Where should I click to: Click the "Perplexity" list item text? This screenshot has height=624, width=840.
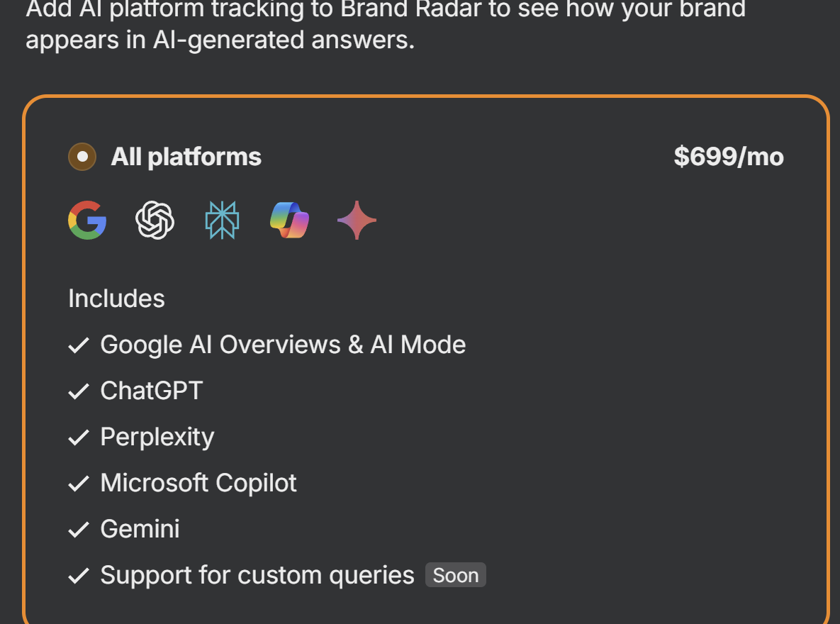click(x=157, y=437)
